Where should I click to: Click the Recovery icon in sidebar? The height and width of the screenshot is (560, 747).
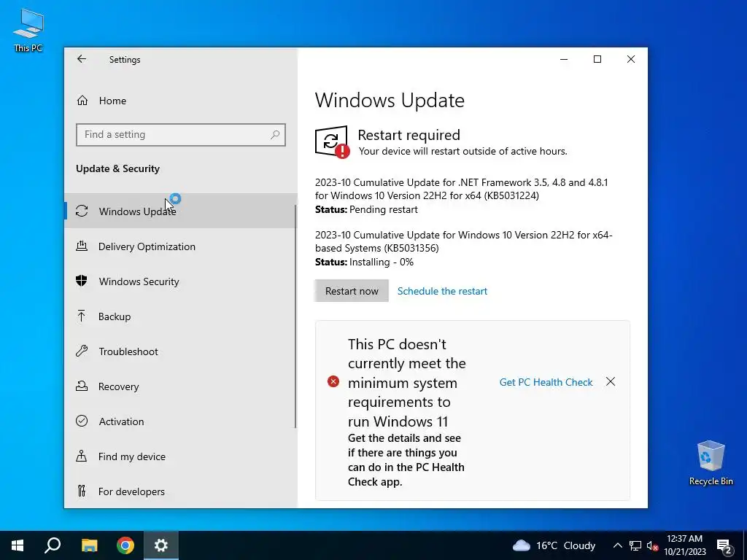pyautogui.click(x=82, y=386)
